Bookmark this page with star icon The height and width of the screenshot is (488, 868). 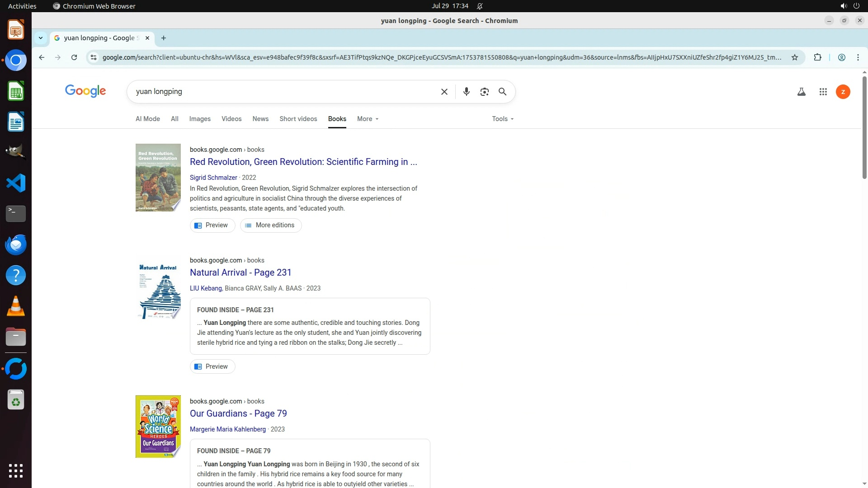click(794, 57)
